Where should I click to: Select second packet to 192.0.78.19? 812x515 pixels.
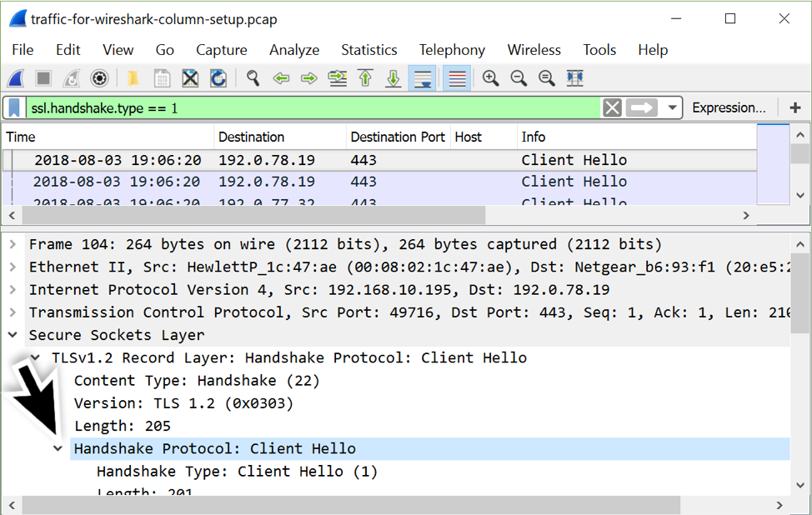(379, 182)
